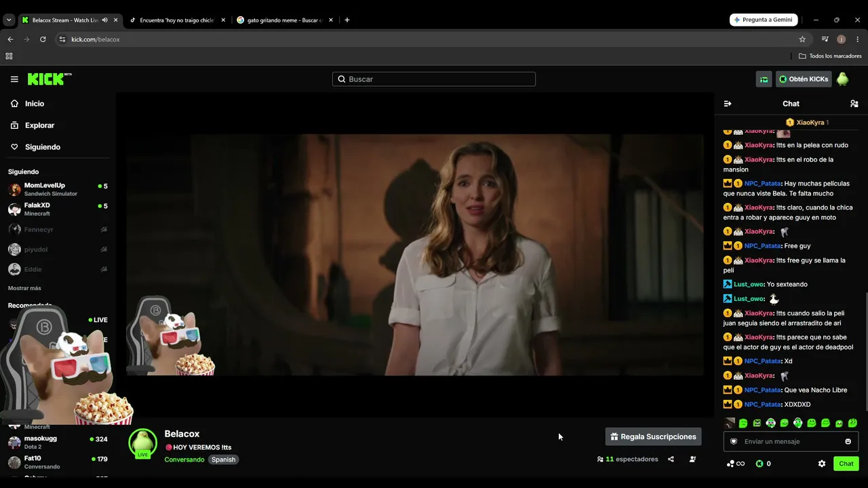Select the offline channel Fennecyr in sidebar
The image size is (868, 488).
tap(58, 230)
